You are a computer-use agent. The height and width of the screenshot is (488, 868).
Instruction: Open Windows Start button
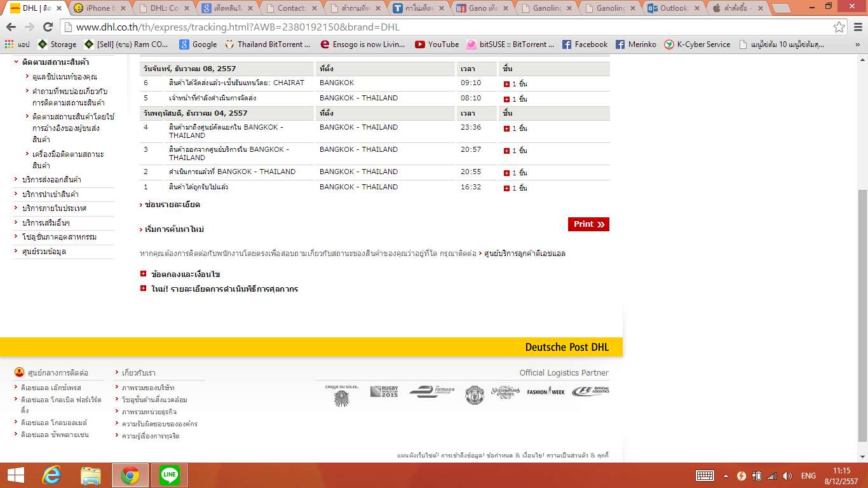[15, 475]
